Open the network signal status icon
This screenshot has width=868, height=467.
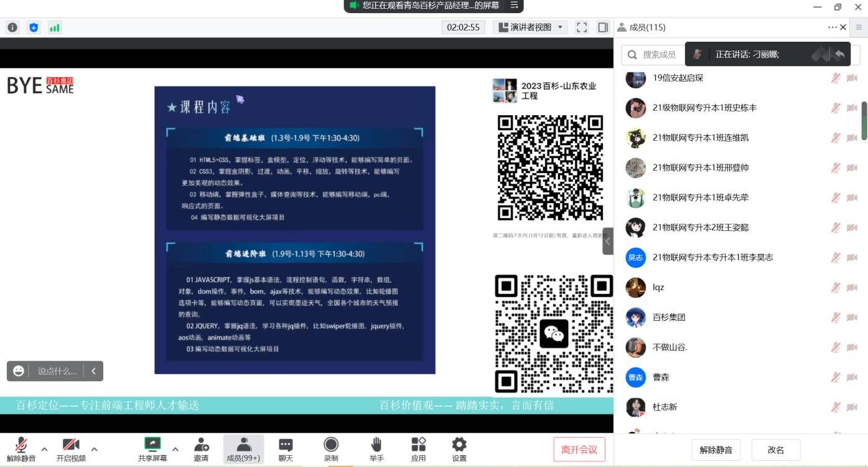(55, 27)
